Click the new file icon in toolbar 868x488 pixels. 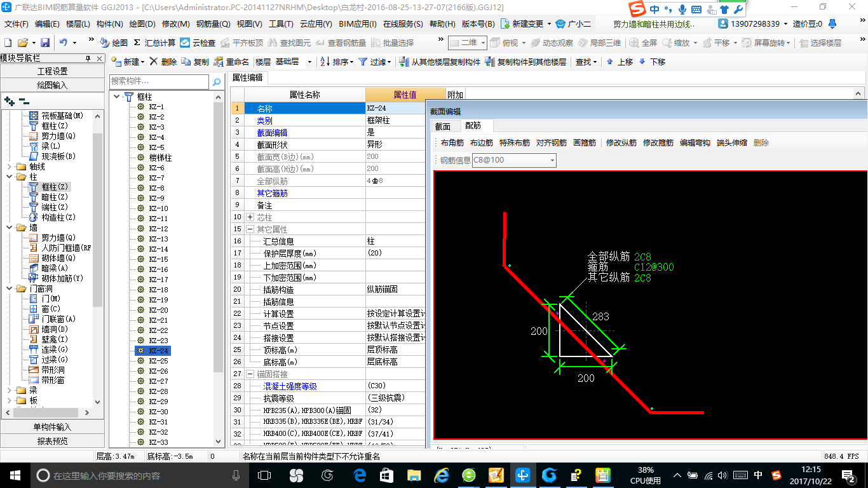coord(8,43)
